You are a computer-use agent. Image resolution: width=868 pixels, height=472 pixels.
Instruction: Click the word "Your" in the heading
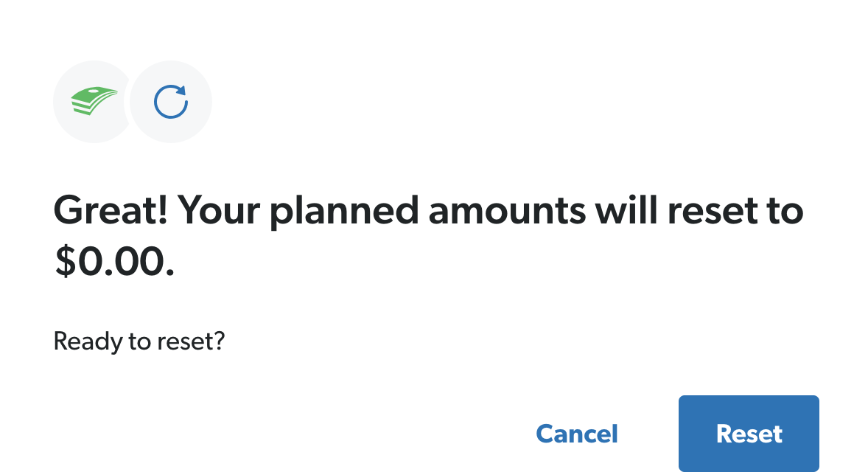click(219, 211)
